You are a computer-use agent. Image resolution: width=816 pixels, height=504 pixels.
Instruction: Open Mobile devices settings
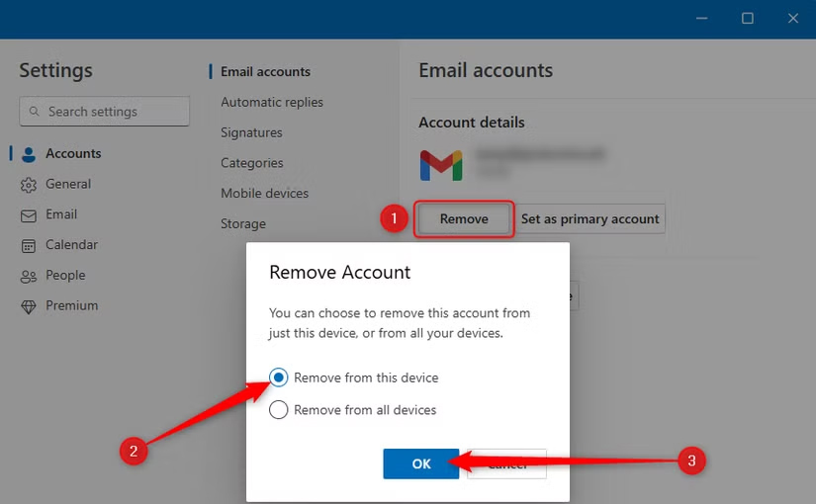pyautogui.click(x=264, y=193)
